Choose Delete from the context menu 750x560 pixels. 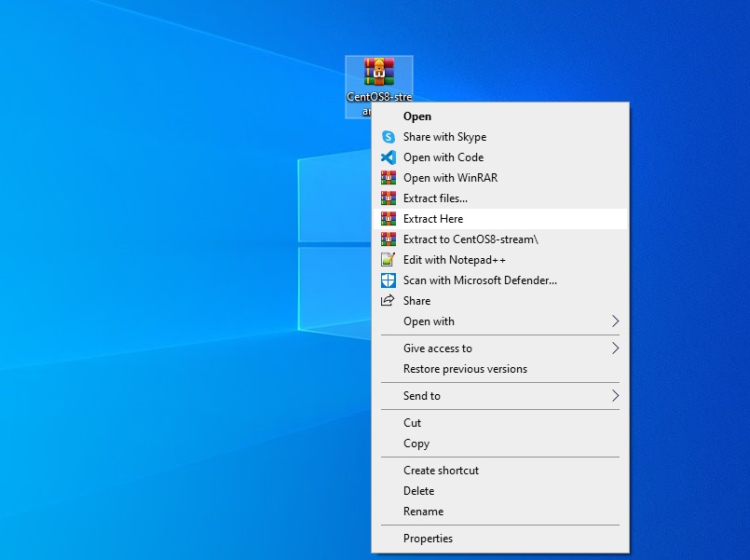(499, 491)
